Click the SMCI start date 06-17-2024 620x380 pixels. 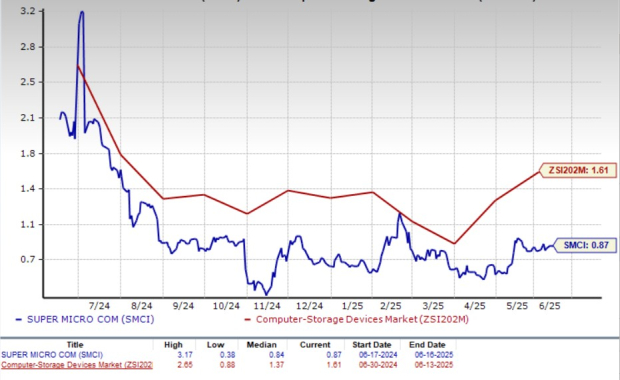(x=378, y=355)
